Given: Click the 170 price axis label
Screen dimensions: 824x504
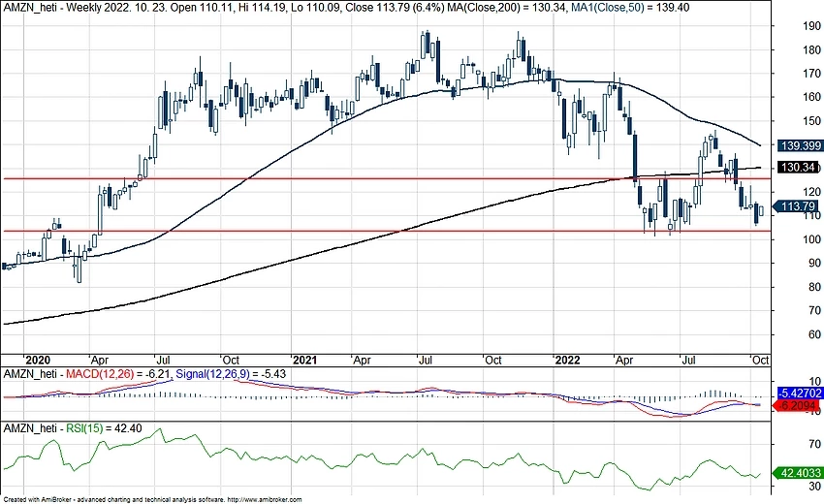Looking at the screenshot, I should [811, 74].
